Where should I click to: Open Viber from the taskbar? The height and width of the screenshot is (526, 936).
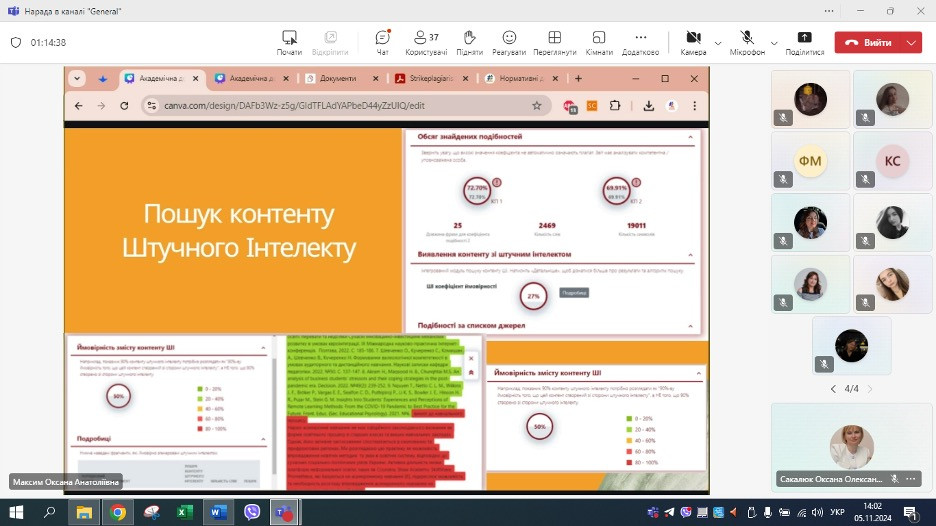pos(252,512)
